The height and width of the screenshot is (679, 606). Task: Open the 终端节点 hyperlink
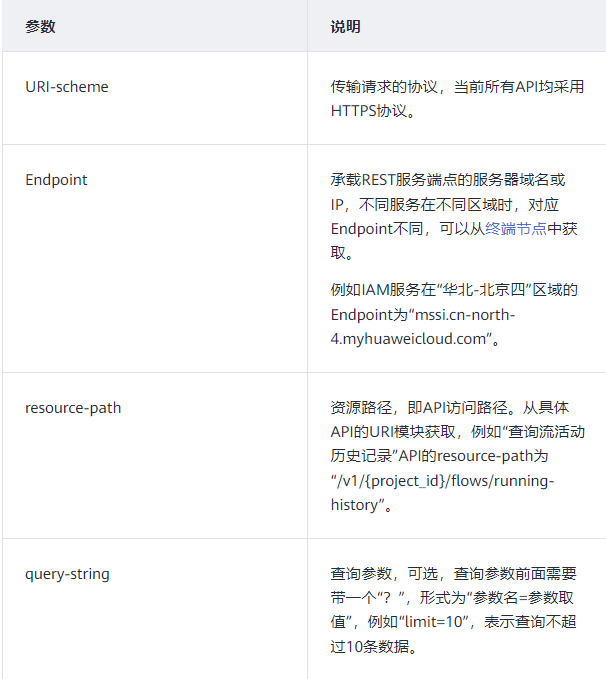516,229
